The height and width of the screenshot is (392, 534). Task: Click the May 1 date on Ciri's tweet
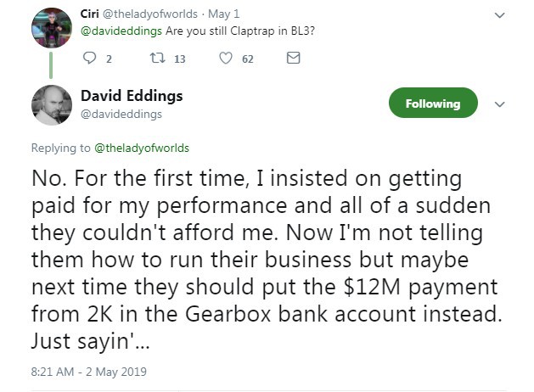[x=224, y=14]
